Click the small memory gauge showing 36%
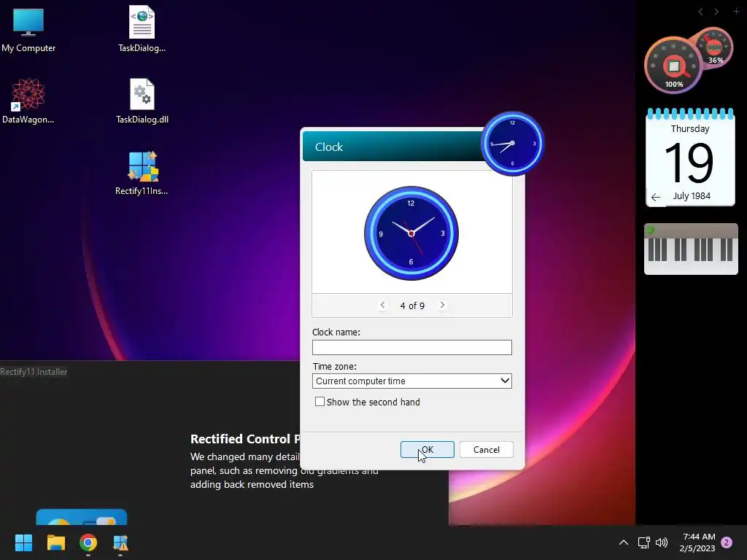The height and width of the screenshot is (560, 747). click(714, 47)
